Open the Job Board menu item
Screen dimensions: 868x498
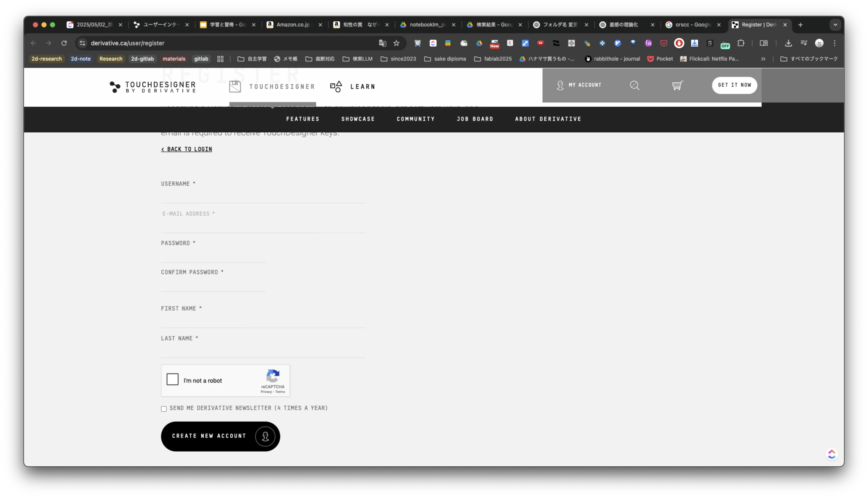[x=475, y=119]
